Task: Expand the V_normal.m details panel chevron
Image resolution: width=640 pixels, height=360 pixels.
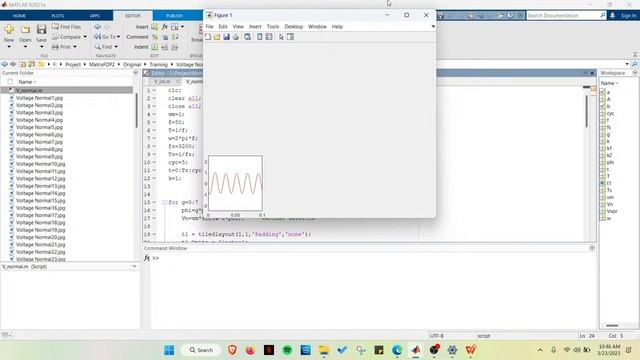Action: (x=134, y=267)
